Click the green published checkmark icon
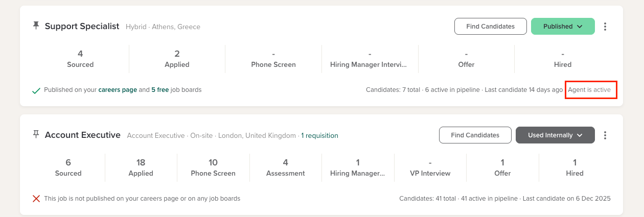 tap(36, 91)
